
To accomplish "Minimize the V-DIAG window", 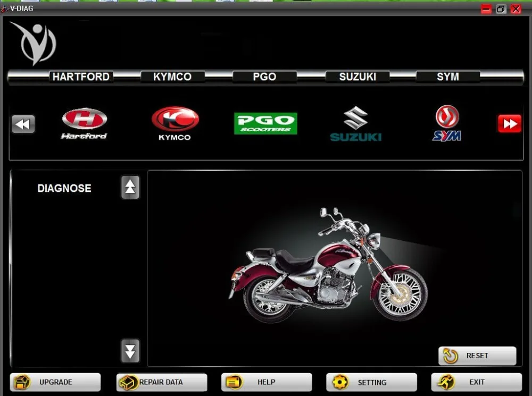I will click(x=486, y=9).
